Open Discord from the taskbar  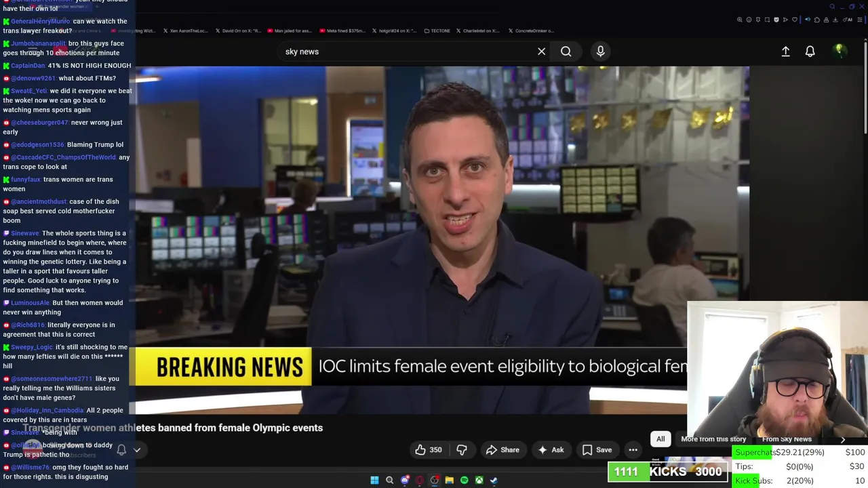(x=405, y=480)
